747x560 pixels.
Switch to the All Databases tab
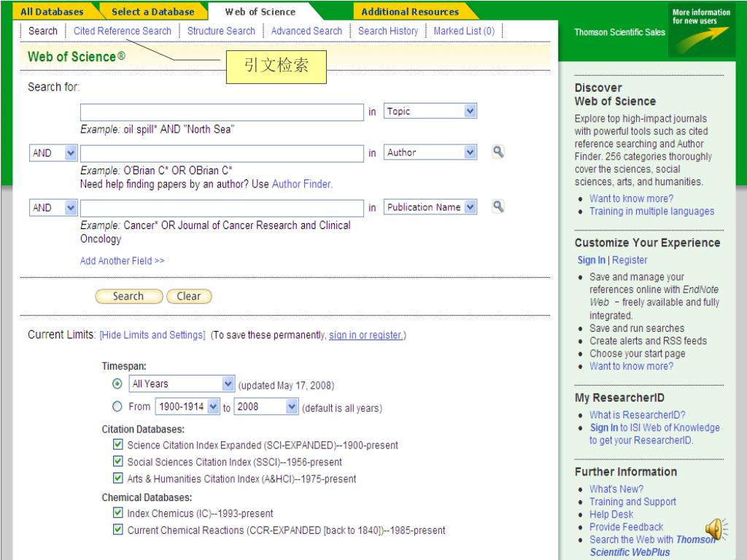(x=52, y=12)
